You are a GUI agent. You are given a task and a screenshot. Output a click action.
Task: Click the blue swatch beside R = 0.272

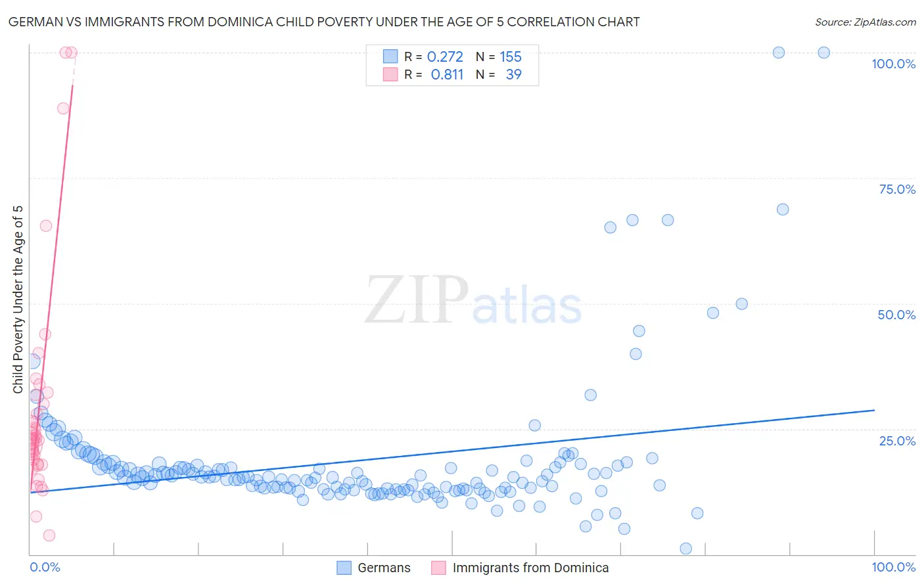390,56
